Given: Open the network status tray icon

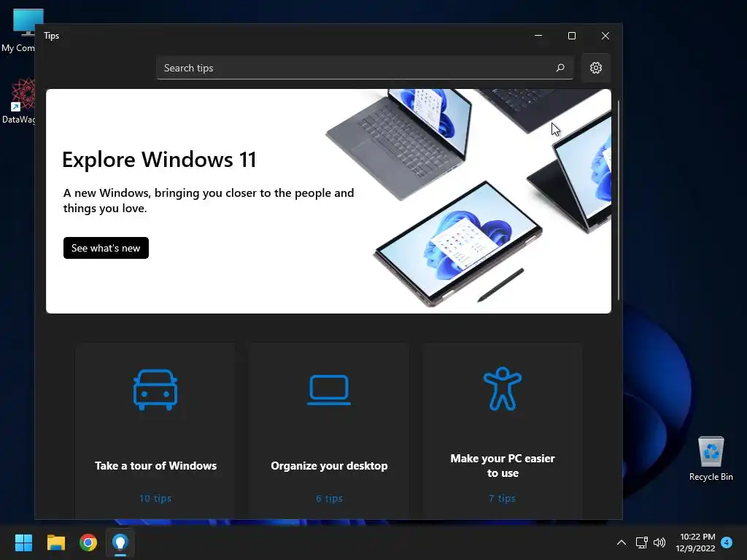Looking at the screenshot, I should pos(641,542).
